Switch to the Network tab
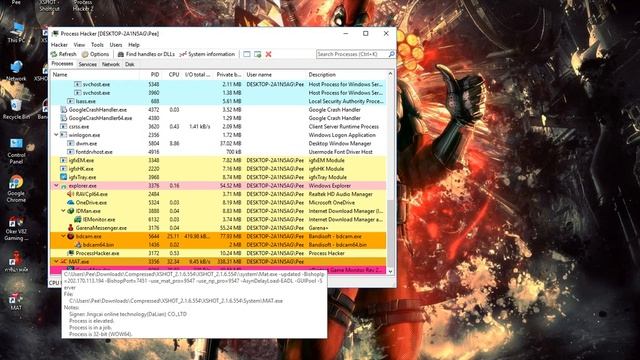Image resolution: width=640 pixels, height=360 pixels. coord(111,64)
